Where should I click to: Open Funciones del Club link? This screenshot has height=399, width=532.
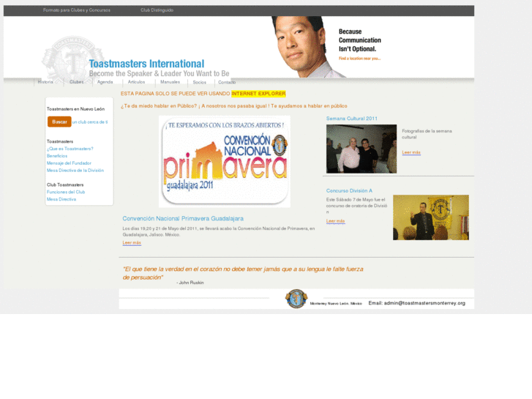tap(66, 192)
